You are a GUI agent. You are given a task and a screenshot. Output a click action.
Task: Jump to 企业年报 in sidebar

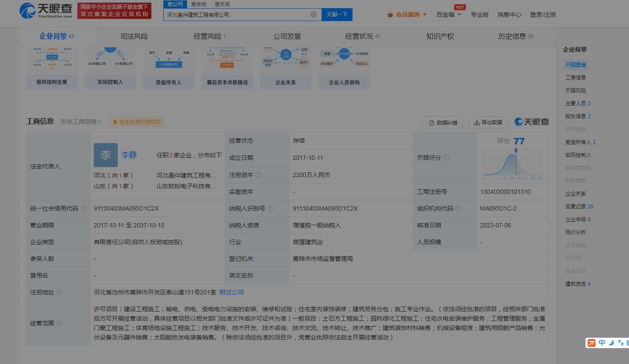click(x=577, y=220)
